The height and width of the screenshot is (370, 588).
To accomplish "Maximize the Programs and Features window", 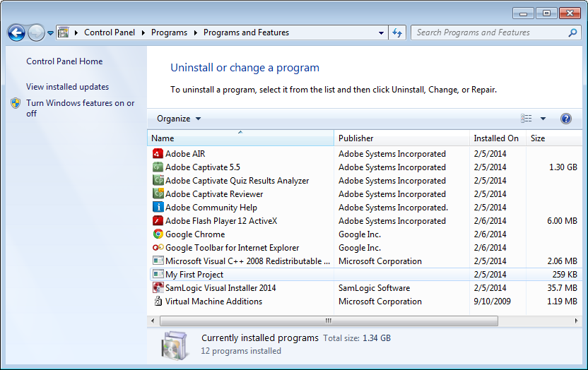I will click(x=546, y=13).
